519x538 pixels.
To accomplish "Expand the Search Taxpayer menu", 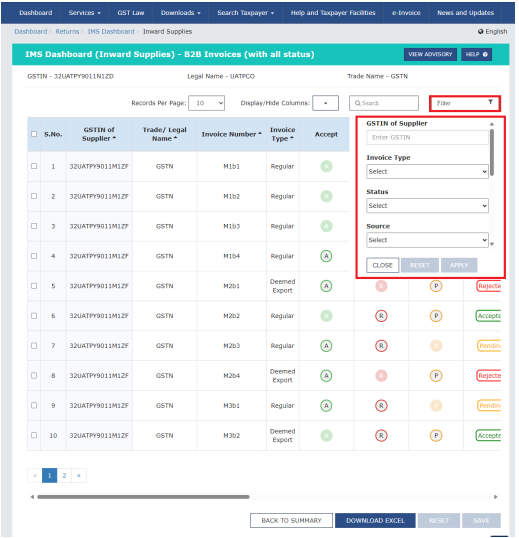I will coord(246,13).
